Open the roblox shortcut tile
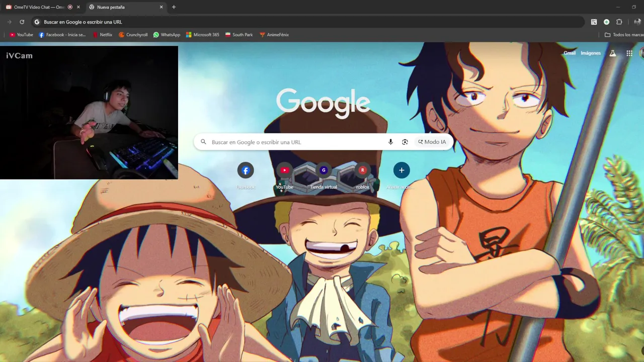This screenshot has height=362, width=644. (363, 176)
